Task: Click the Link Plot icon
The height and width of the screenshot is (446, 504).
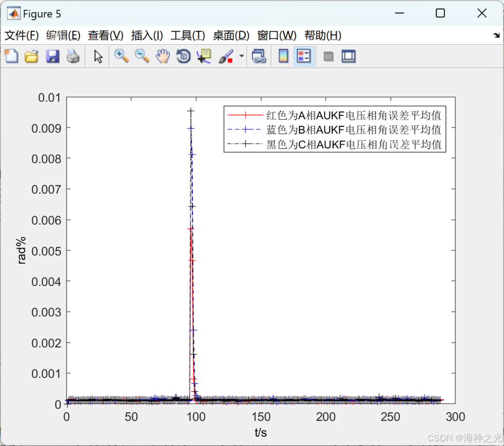Action: [x=259, y=56]
